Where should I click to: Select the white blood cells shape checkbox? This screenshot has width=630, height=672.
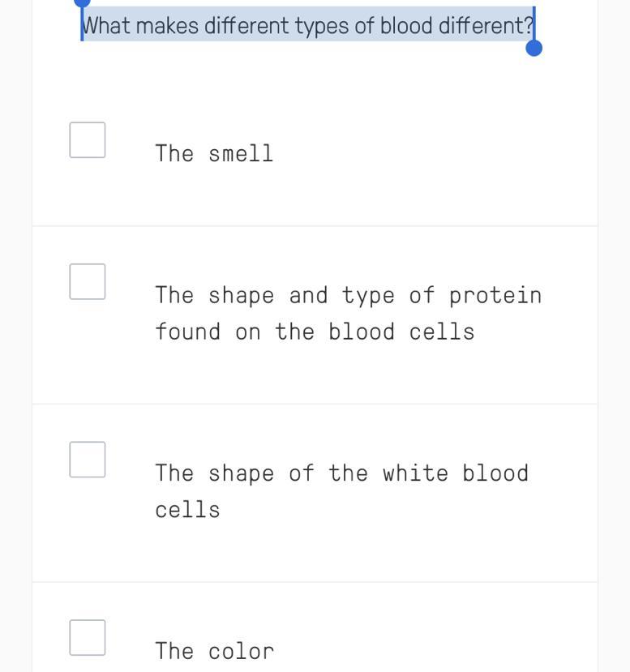pyautogui.click(x=88, y=460)
